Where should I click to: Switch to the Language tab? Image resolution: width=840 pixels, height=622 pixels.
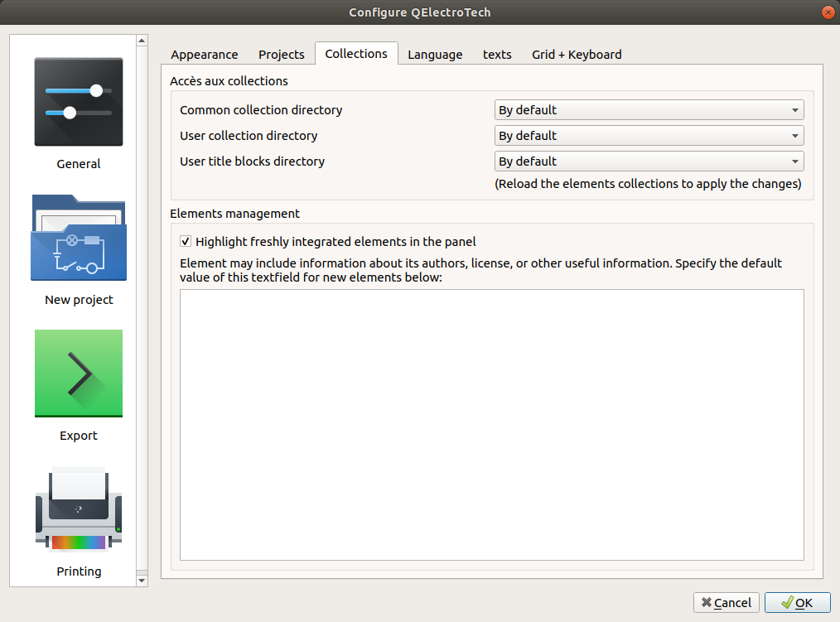(x=435, y=55)
